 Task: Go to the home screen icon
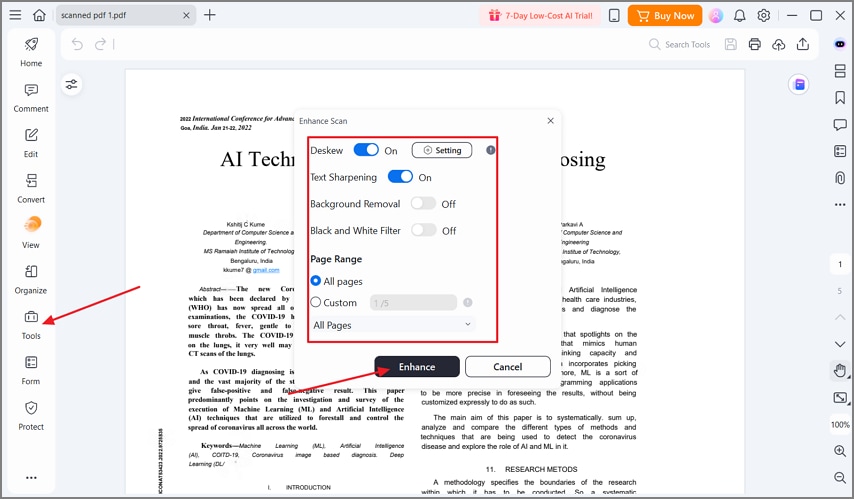(39, 15)
